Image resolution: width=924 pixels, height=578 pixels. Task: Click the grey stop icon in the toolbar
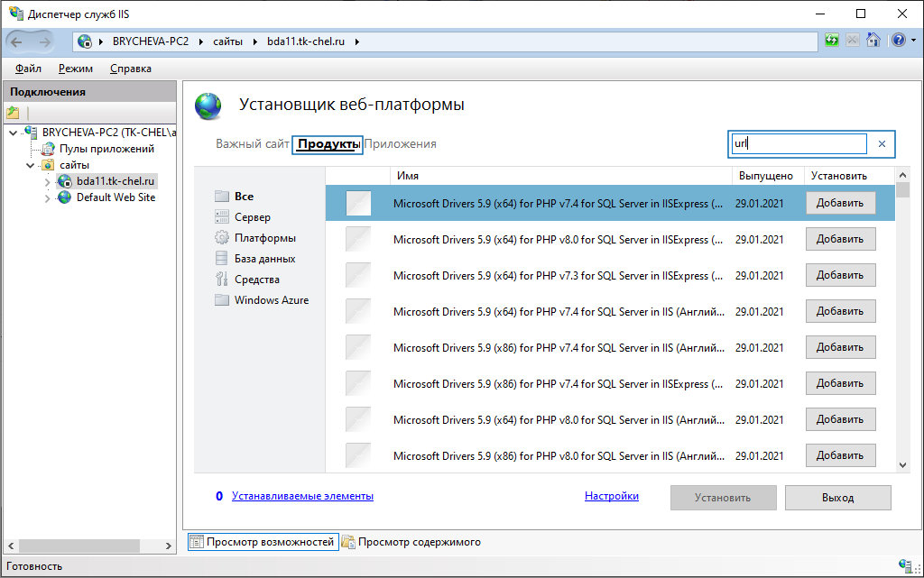[x=852, y=41]
